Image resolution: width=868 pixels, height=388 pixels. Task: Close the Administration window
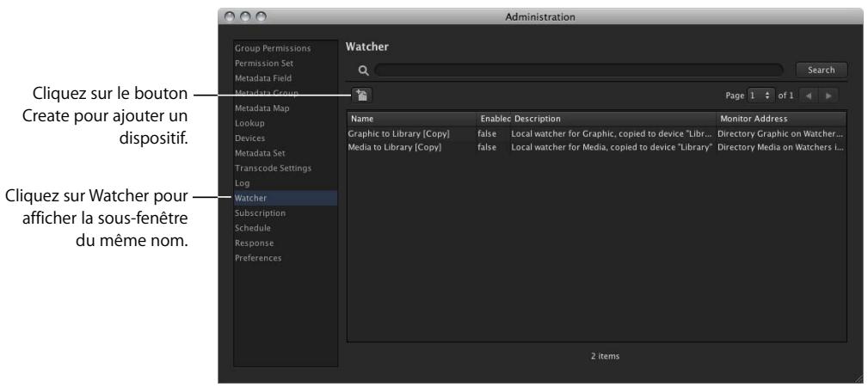click(x=231, y=16)
